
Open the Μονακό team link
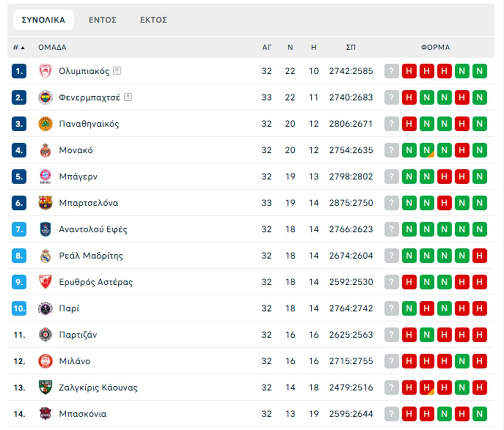click(x=76, y=150)
